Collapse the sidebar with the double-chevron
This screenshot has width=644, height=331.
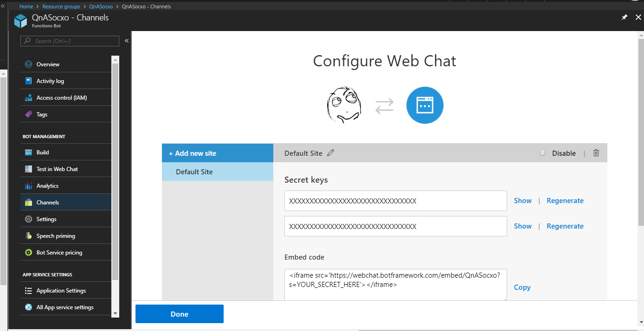(126, 40)
